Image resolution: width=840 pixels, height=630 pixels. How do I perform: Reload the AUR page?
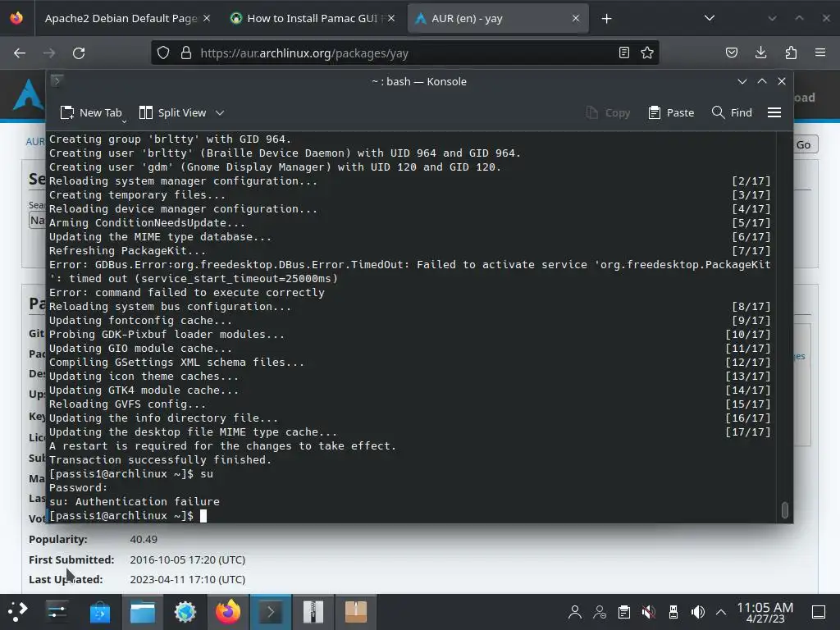click(x=79, y=53)
